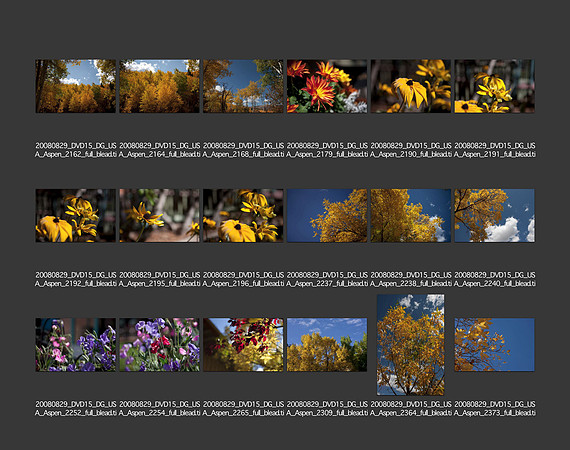Select the Aspen_2196 yellow flowers thumbnail
The width and height of the screenshot is (570, 450).
(243, 216)
